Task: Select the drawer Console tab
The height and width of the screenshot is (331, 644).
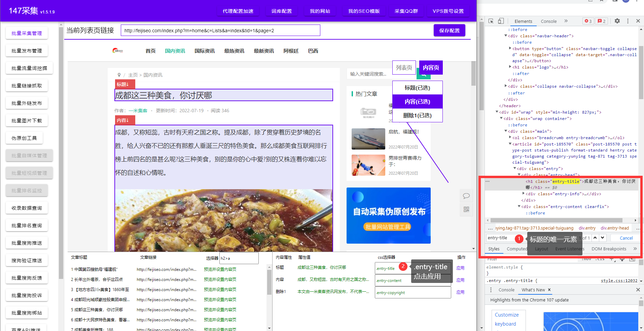Action: 506,290
